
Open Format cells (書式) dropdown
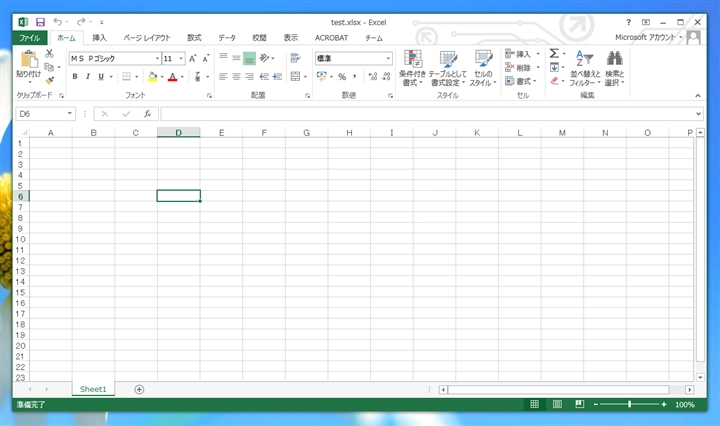(521, 81)
